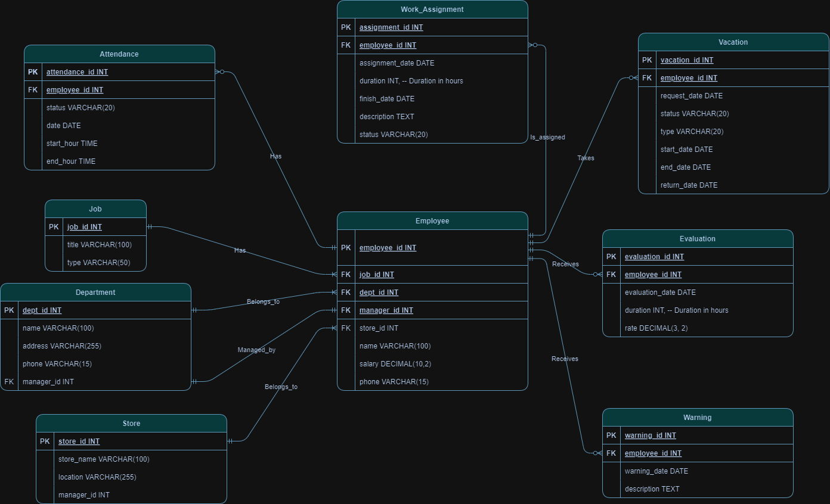Click the Has label between Job and Employee
This screenshot has height=504, width=830.
point(240,250)
